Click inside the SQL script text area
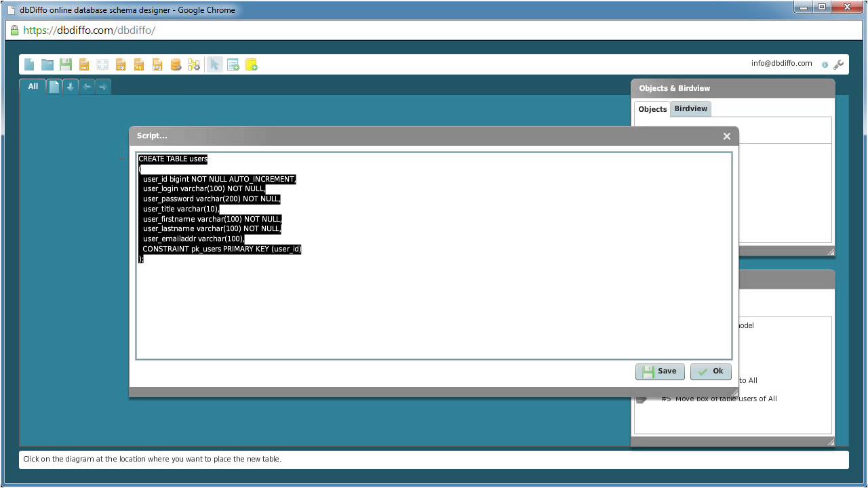868x488 pixels. click(x=434, y=256)
